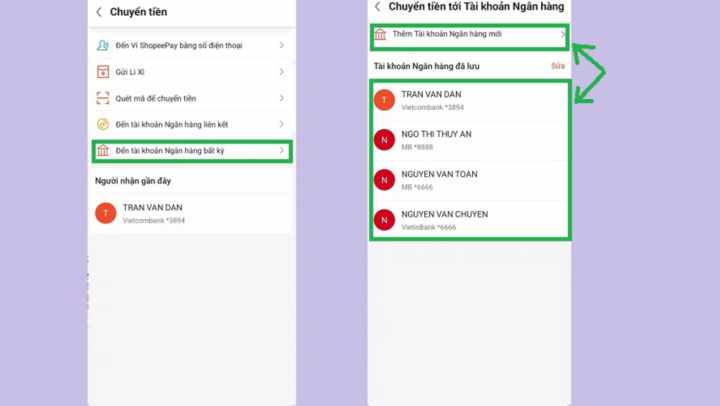720x406 pixels.
Task: Tap the QR scan icon for transfer
Action: (x=103, y=98)
